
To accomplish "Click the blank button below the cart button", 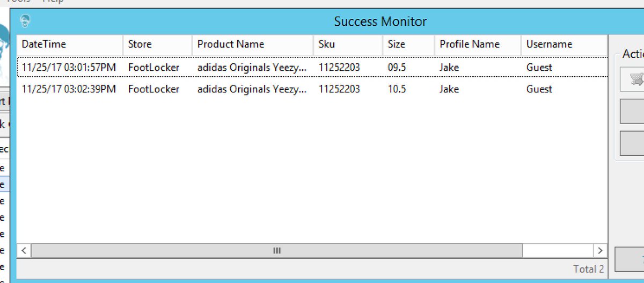I will point(632,111).
